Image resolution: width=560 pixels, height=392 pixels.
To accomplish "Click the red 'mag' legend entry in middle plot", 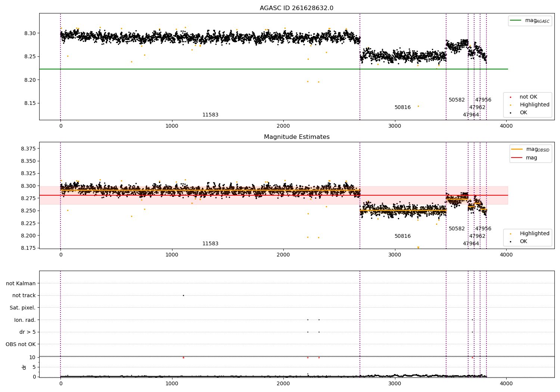I will click(x=525, y=158).
